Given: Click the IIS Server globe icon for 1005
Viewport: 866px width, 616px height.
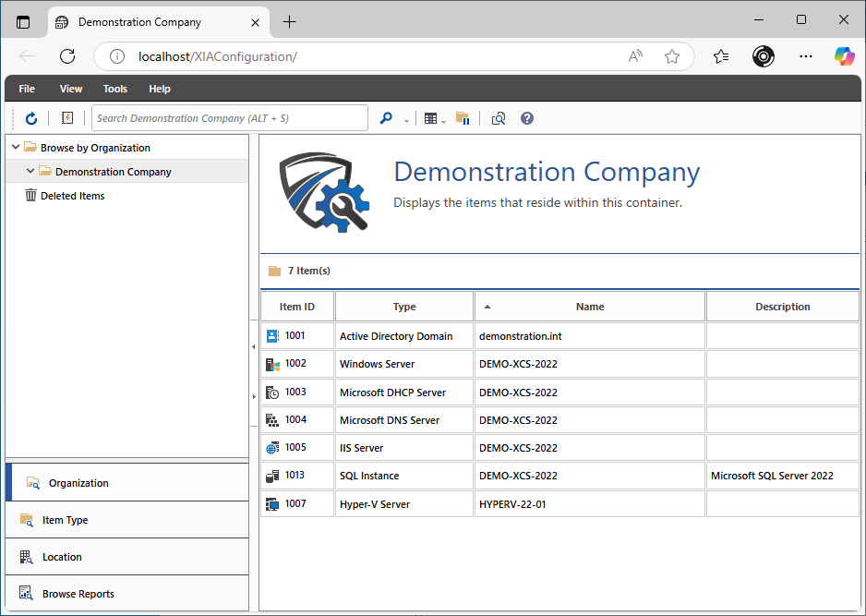Looking at the screenshot, I should [273, 448].
